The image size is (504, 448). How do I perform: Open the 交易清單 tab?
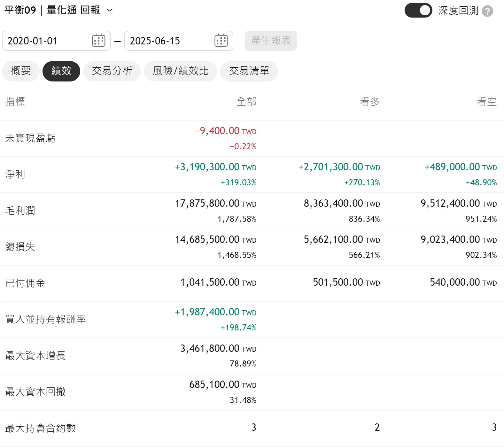pyautogui.click(x=249, y=71)
